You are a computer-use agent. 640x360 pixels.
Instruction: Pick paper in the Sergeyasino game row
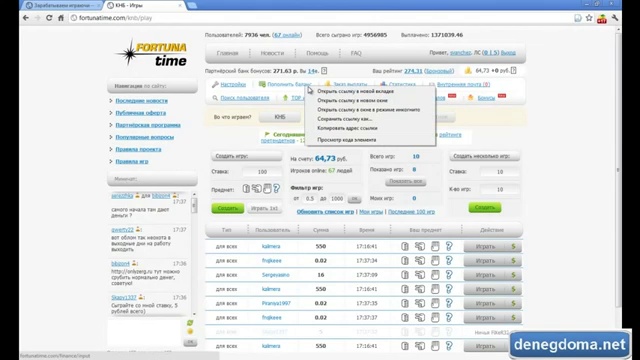coord(435,275)
